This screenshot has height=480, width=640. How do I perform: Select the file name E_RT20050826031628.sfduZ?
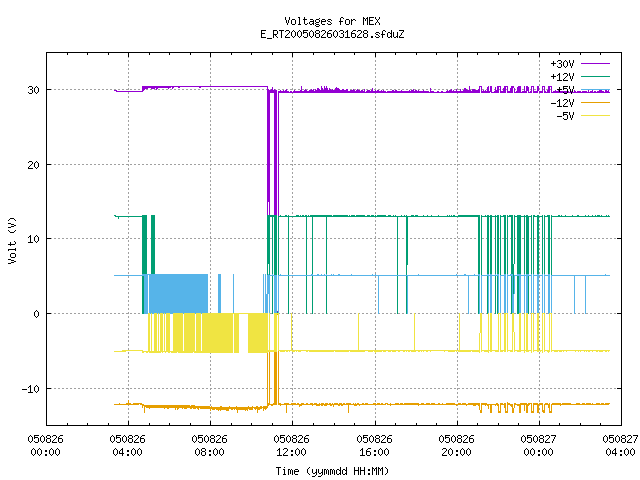pyautogui.click(x=332, y=34)
